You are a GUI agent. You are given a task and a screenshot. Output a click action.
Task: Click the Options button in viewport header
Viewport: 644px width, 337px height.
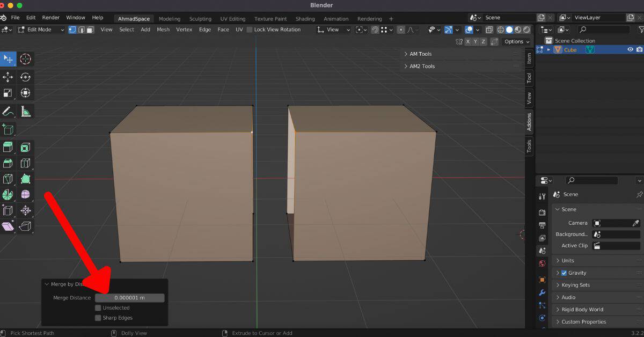[x=516, y=41]
